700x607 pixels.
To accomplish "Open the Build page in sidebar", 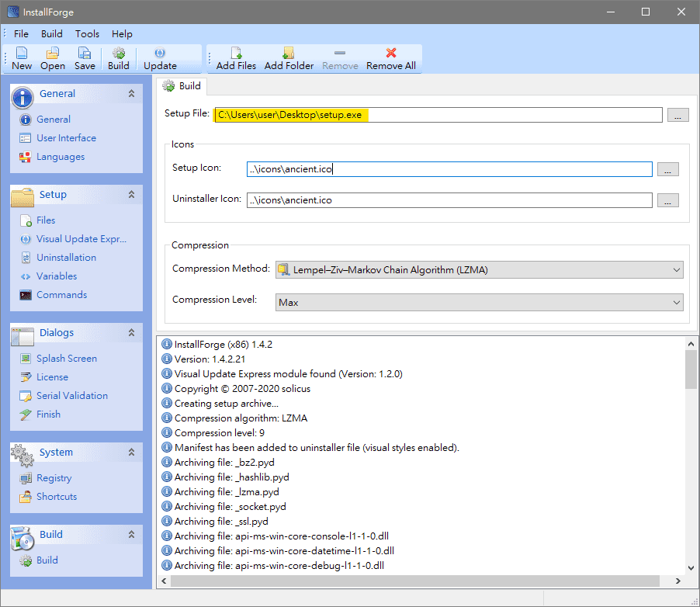I will [47, 560].
